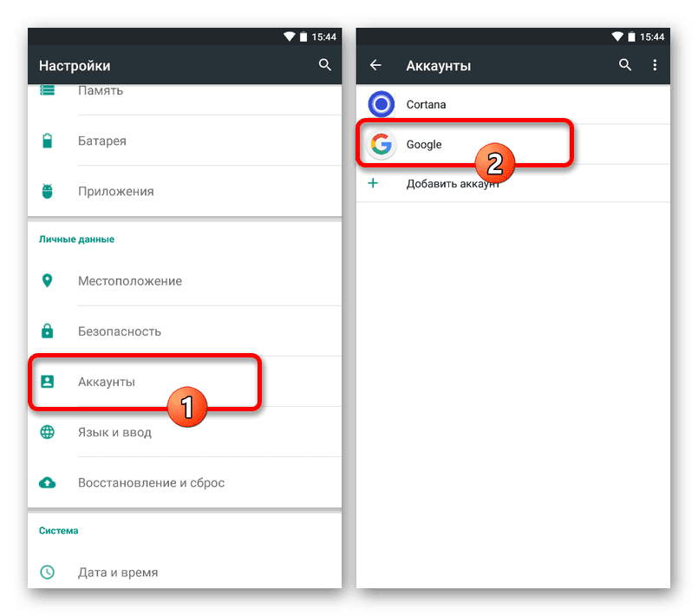Tap the Google logo icon

point(381,144)
